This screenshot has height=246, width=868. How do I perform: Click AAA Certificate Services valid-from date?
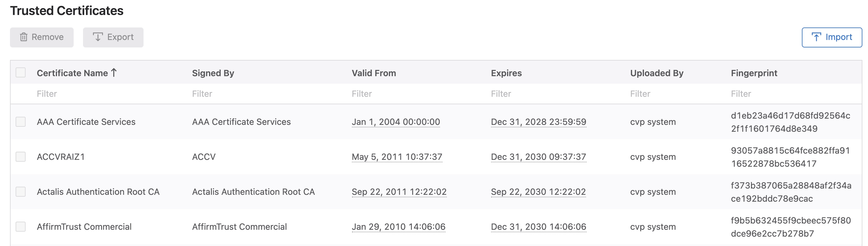point(396,122)
